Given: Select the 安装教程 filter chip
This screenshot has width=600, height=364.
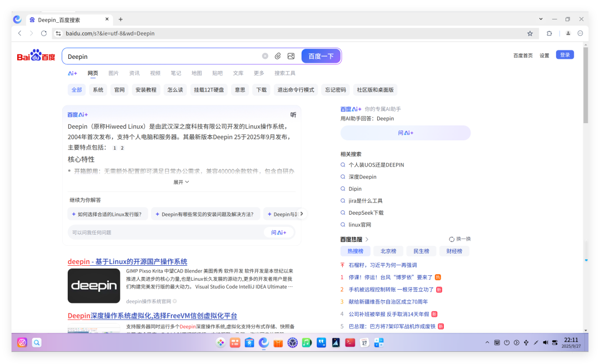Looking at the screenshot, I should pos(146,90).
